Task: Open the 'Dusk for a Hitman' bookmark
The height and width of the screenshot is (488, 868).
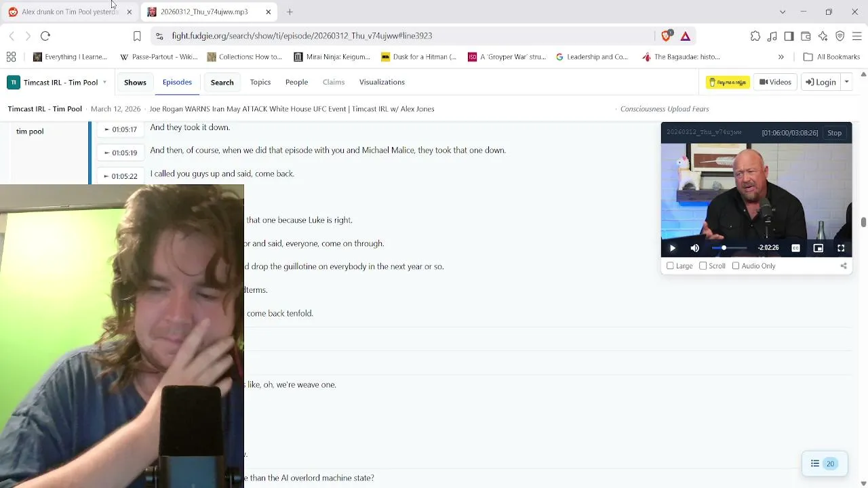Action: coord(418,57)
